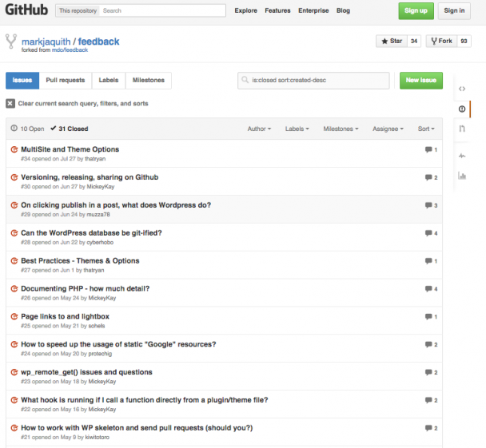Image resolution: width=486 pixels, height=448 pixels.
Task: Switch to the Issues tab
Action: pyautogui.click(x=22, y=81)
